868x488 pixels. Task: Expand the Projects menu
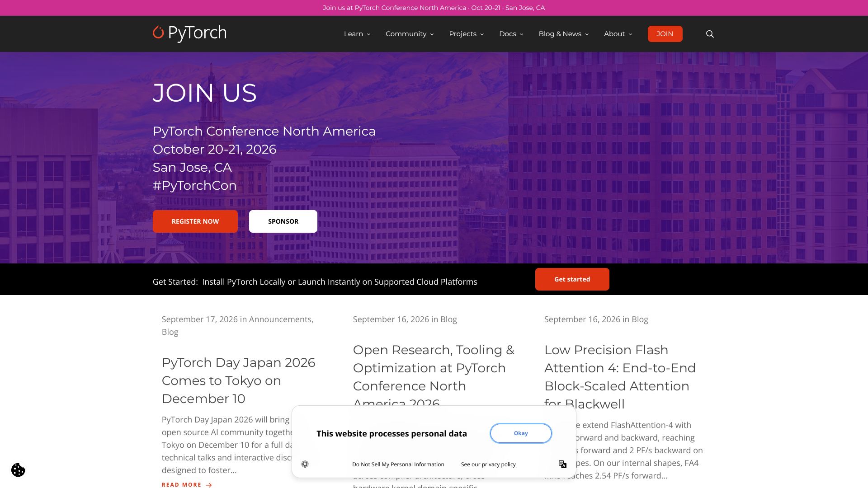(x=466, y=34)
